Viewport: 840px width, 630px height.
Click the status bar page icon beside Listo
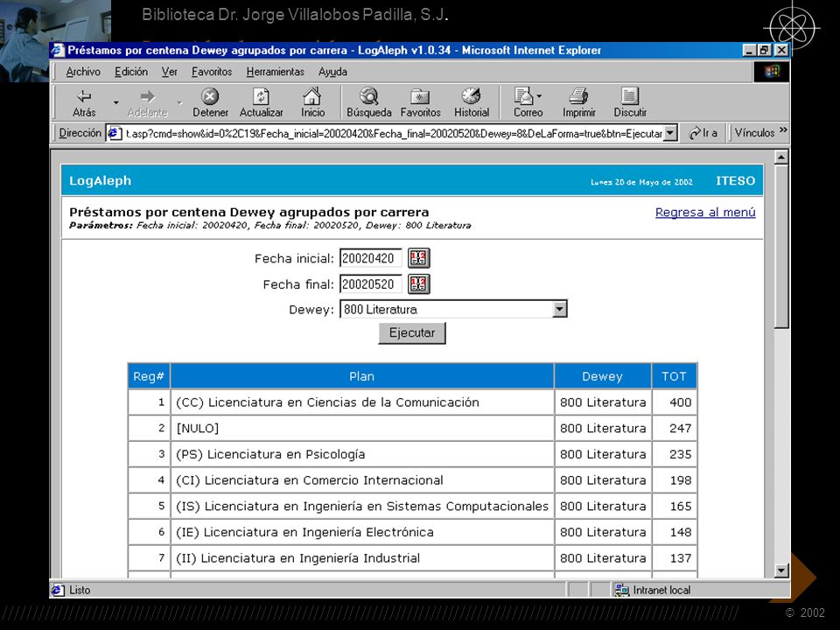click(58, 590)
